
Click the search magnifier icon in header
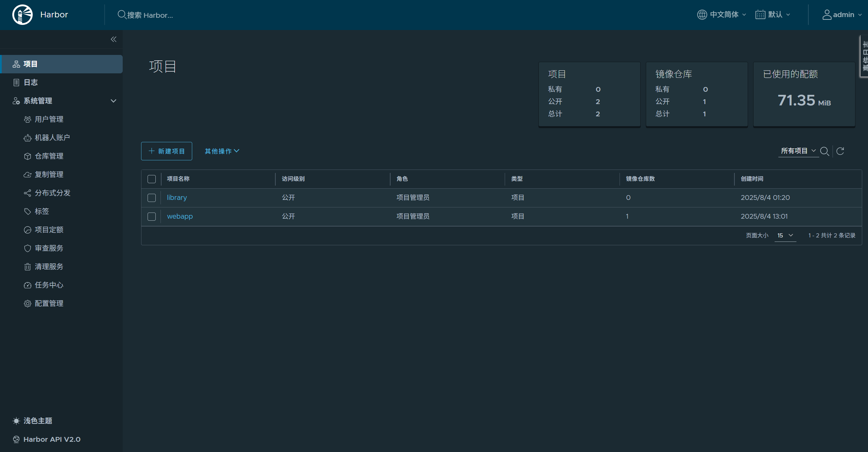pos(122,15)
